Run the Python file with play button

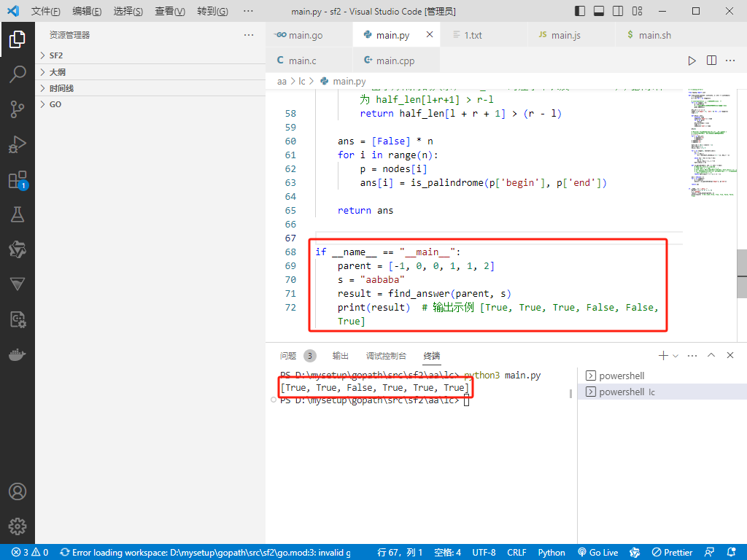[692, 61]
